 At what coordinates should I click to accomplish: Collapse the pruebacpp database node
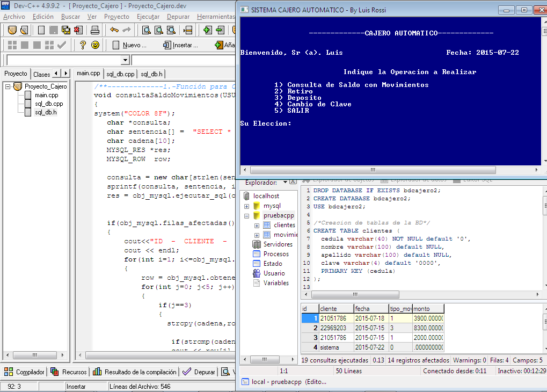(246, 216)
